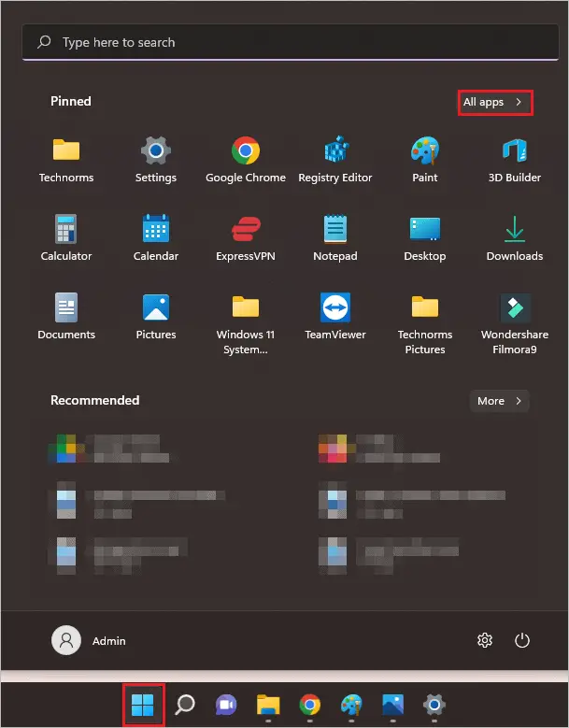Screen dimensions: 569x728
Task: Click the Start button on taskbar
Action: click(x=142, y=705)
